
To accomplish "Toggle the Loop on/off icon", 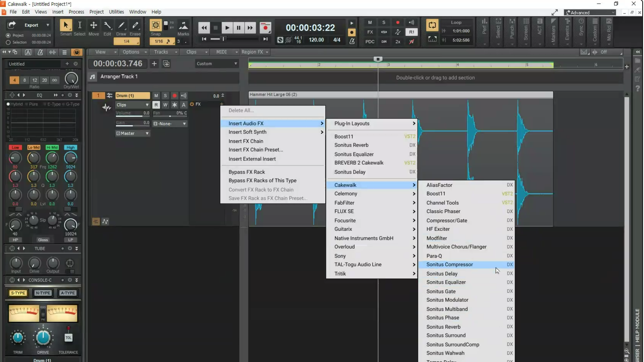I will (x=432, y=25).
